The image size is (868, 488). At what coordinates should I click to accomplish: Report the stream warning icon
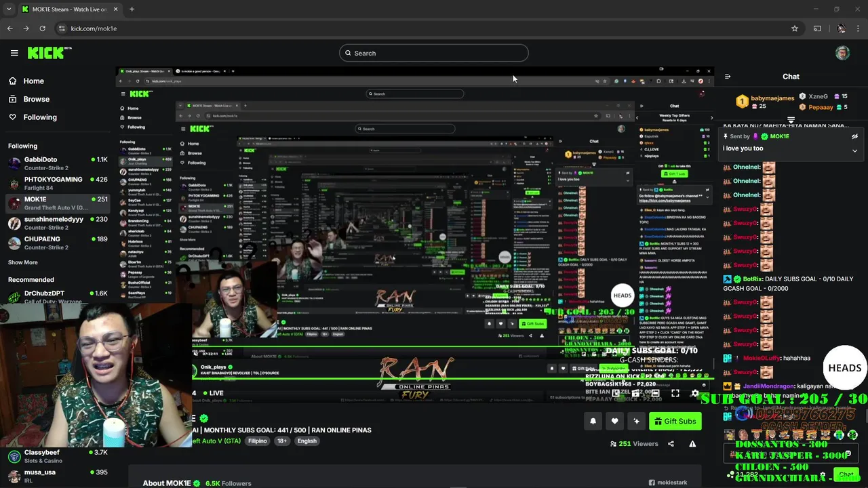click(x=692, y=444)
